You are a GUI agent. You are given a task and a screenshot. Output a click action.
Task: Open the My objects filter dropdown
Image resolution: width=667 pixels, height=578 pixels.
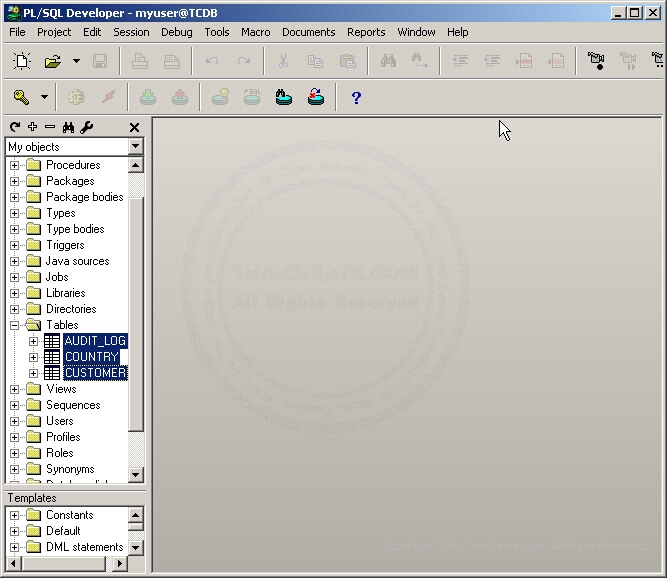[x=135, y=147]
